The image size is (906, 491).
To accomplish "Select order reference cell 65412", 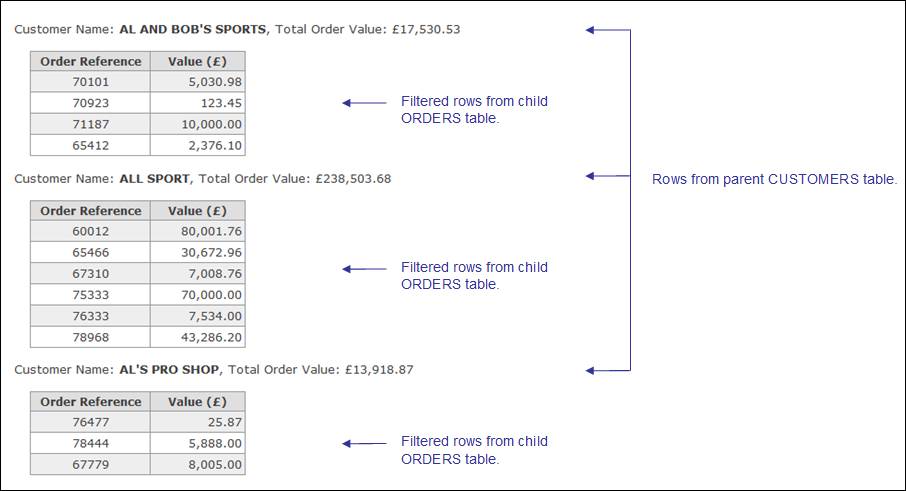I will point(90,145).
